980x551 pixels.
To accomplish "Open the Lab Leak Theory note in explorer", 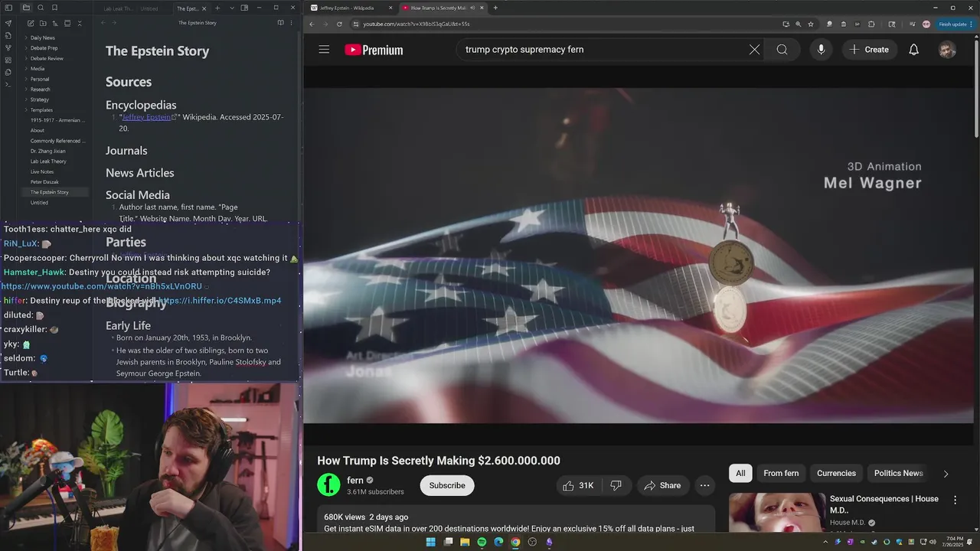I will coord(48,161).
